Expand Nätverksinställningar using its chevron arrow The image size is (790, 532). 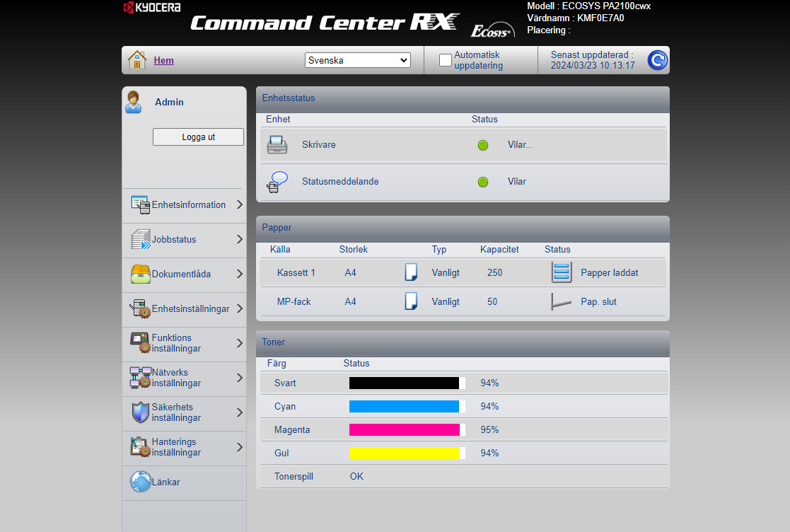(239, 378)
